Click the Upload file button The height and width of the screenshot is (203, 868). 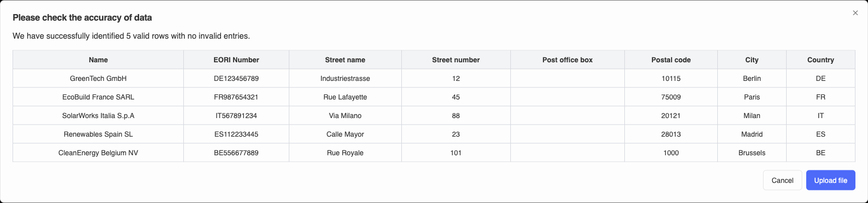(830, 180)
